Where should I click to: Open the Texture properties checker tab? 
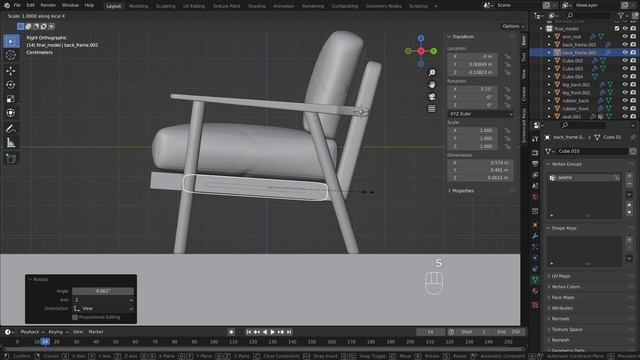click(x=535, y=305)
